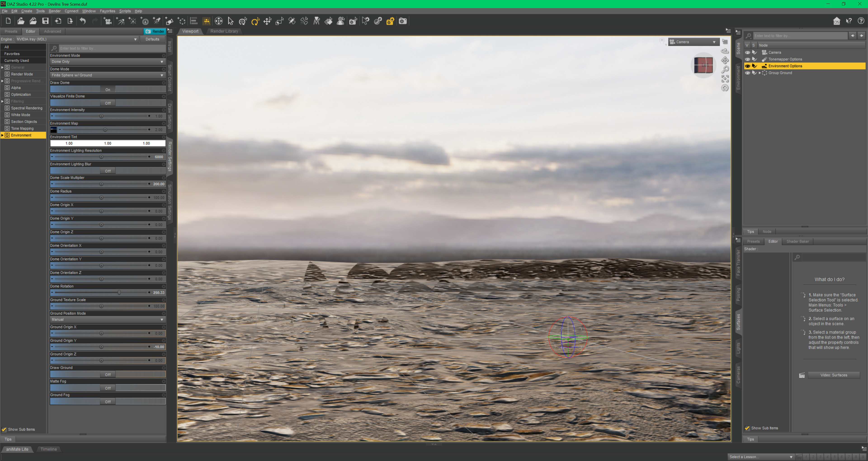Click the New scene file icon
Viewport: 868px width, 461px height.
click(8, 21)
